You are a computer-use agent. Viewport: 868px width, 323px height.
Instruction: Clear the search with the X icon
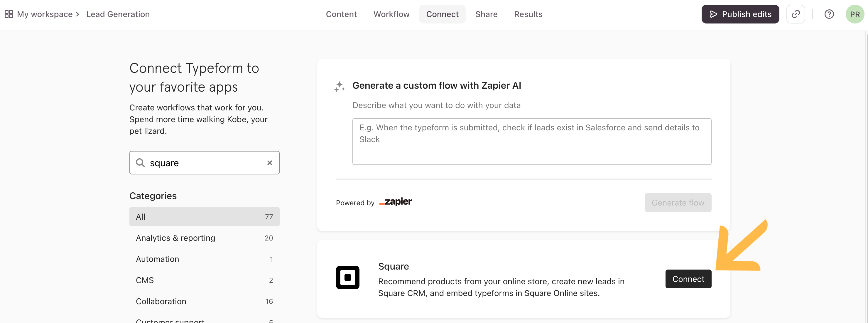tap(270, 163)
